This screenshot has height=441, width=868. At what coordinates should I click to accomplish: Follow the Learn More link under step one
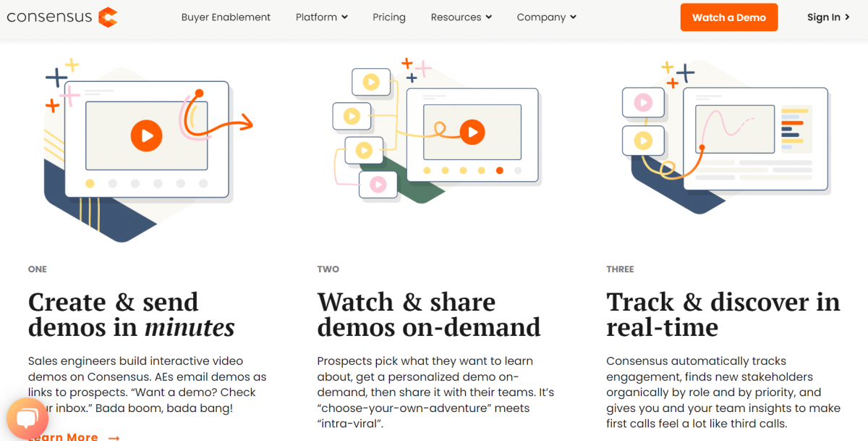(74, 437)
